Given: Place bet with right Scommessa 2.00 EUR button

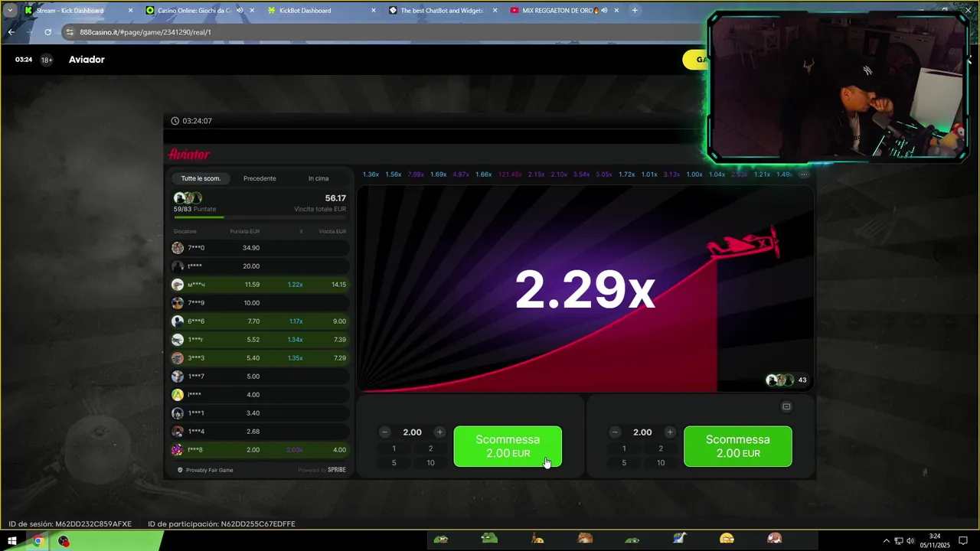Looking at the screenshot, I should point(738,446).
